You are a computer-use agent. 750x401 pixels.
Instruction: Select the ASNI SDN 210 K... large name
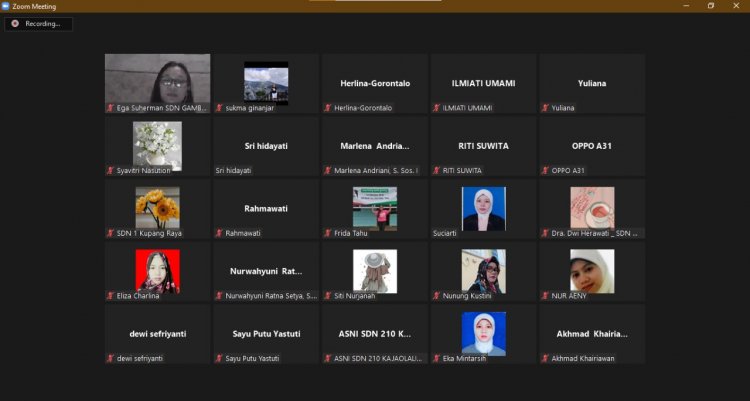(x=375, y=334)
